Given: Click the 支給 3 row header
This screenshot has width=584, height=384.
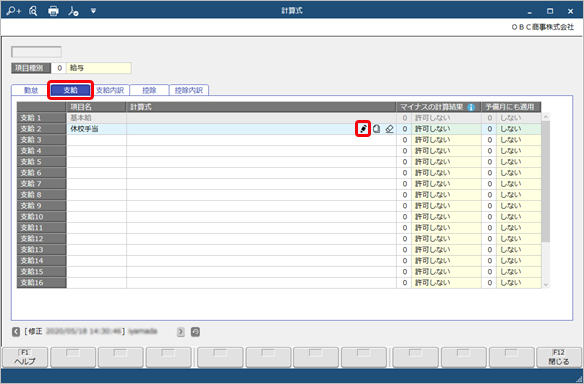Looking at the screenshot, I should tap(41, 140).
